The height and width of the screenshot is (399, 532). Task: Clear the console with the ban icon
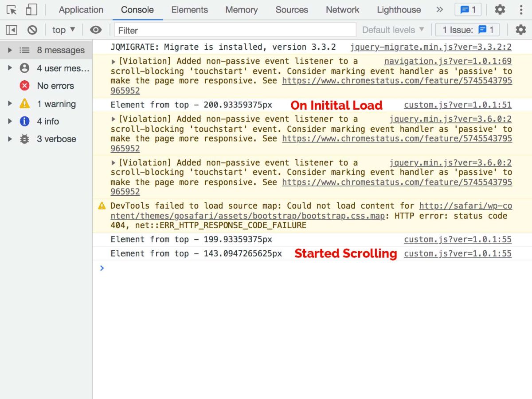pyautogui.click(x=32, y=30)
